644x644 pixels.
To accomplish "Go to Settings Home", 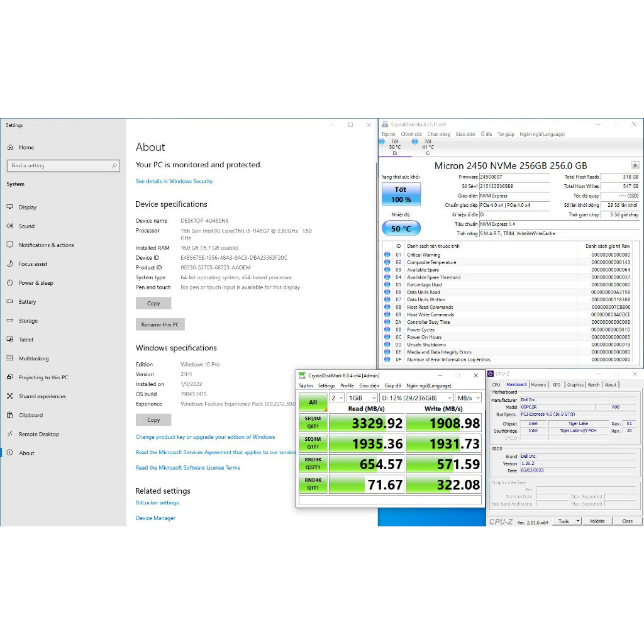I will coord(26,147).
